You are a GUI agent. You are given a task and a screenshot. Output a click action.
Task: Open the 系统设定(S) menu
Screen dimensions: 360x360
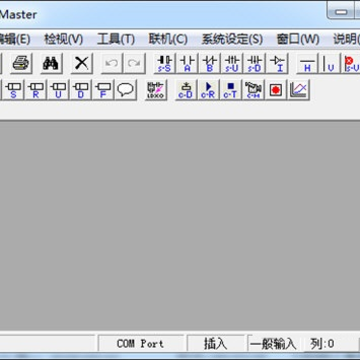tap(232, 39)
